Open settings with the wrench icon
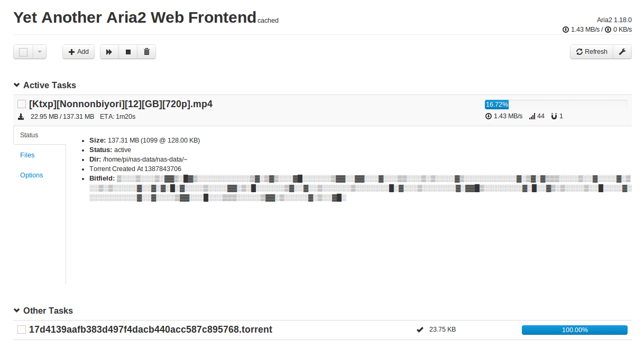This screenshot has height=358, width=644. pos(622,52)
